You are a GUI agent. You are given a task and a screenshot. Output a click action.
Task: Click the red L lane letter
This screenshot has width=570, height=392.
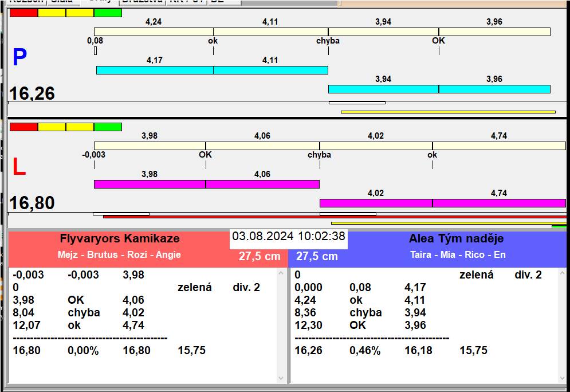point(19,167)
